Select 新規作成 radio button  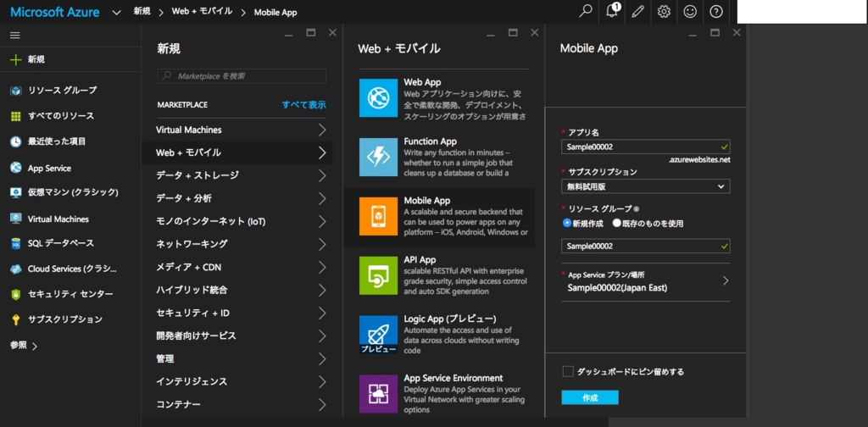point(567,224)
